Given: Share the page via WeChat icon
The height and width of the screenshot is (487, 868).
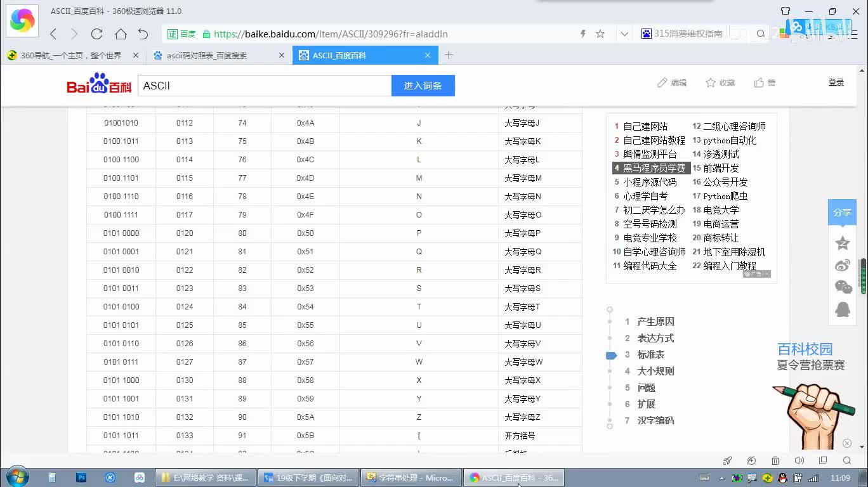Looking at the screenshot, I should 843,287.
